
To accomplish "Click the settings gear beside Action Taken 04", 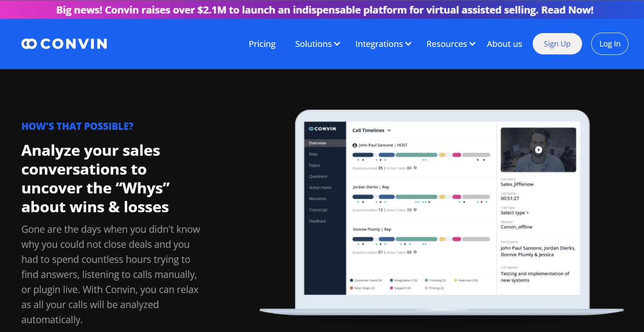I will click(x=414, y=167).
